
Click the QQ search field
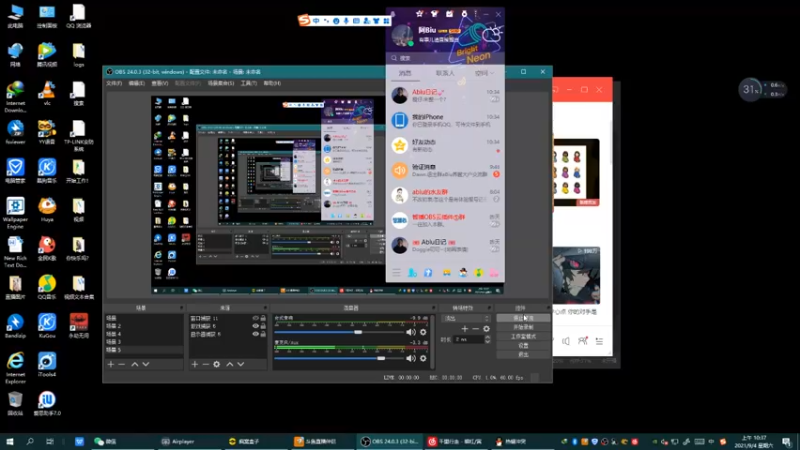click(x=445, y=58)
